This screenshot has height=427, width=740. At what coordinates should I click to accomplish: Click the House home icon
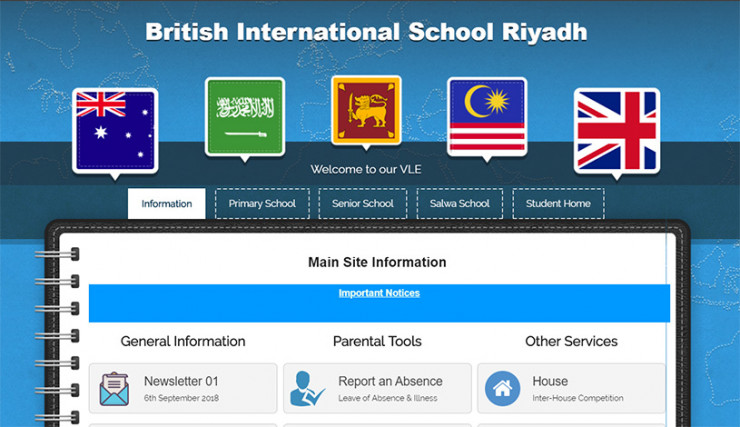tap(503, 389)
